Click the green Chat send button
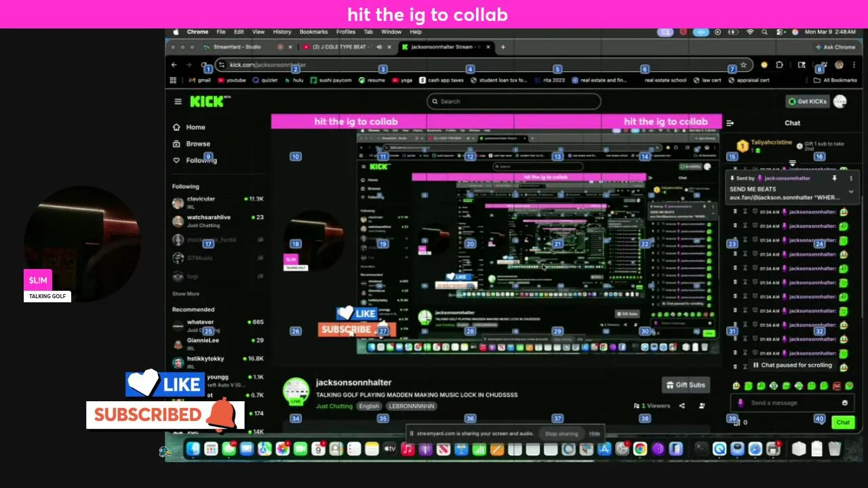This screenshot has height=488, width=868. coord(843,422)
